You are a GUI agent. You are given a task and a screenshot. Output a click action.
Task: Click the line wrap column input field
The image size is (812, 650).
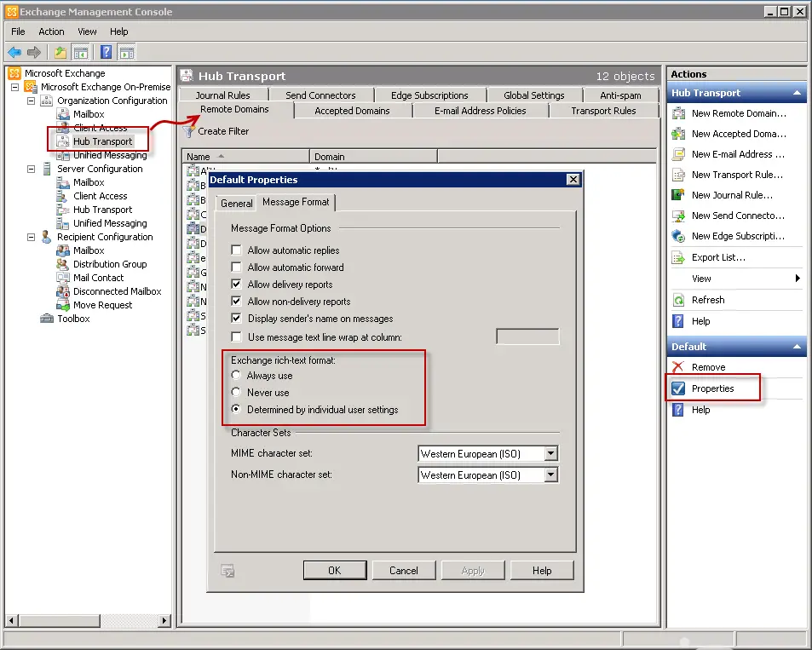(x=527, y=337)
